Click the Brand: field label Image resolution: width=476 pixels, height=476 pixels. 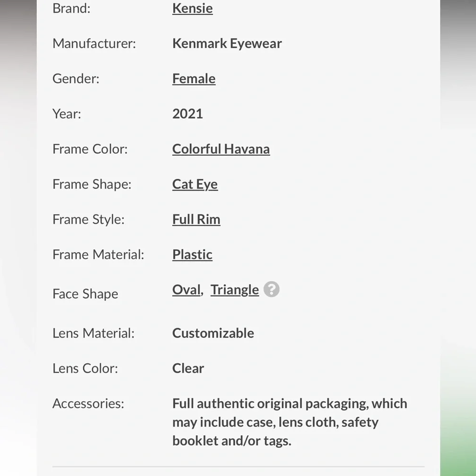tap(71, 8)
